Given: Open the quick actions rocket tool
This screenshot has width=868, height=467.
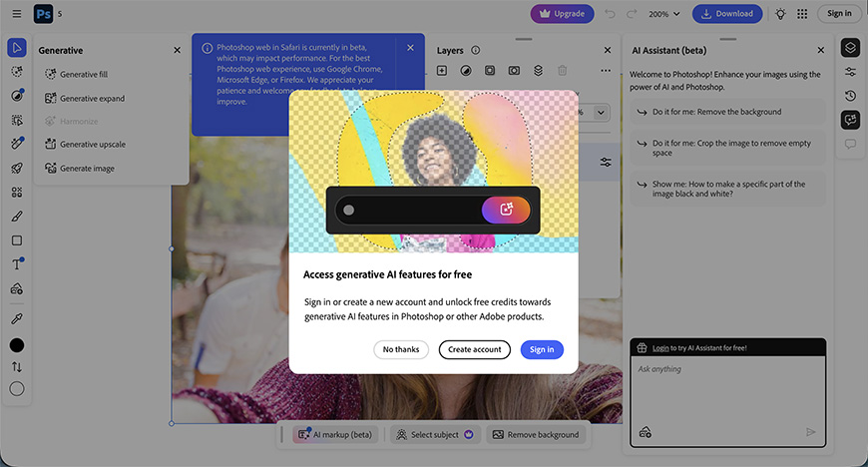Looking at the screenshot, I should click(x=17, y=168).
